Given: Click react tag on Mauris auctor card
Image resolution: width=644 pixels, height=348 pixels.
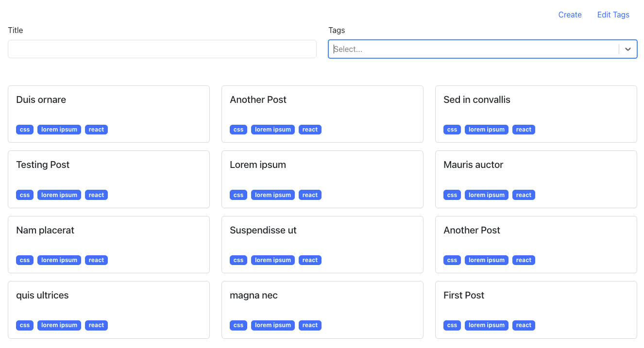Looking at the screenshot, I should [524, 195].
